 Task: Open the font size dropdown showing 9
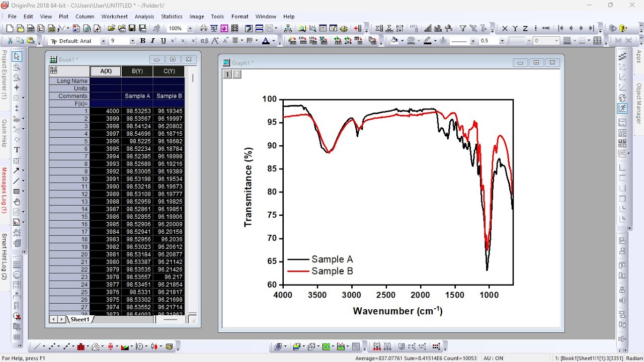(132, 41)
